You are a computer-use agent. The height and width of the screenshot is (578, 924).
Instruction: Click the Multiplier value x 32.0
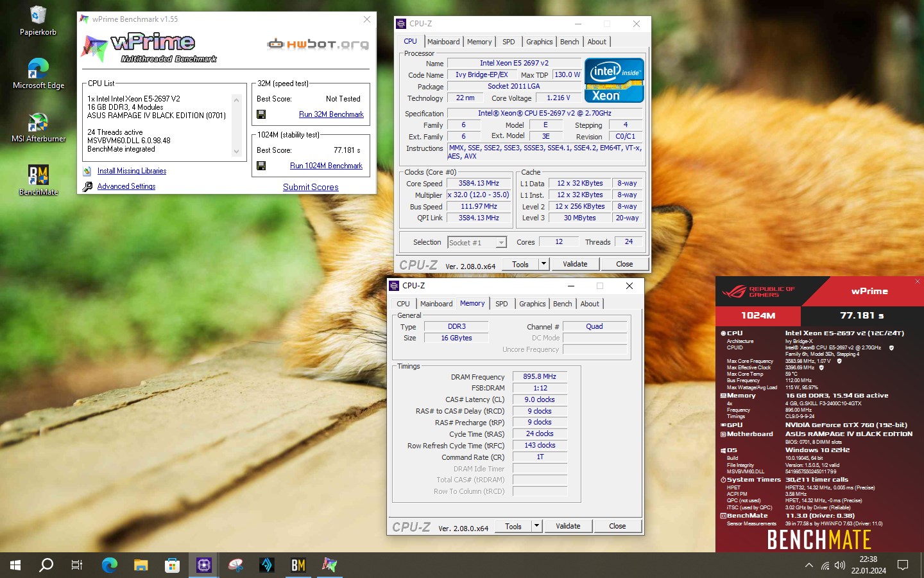(479, 195)
